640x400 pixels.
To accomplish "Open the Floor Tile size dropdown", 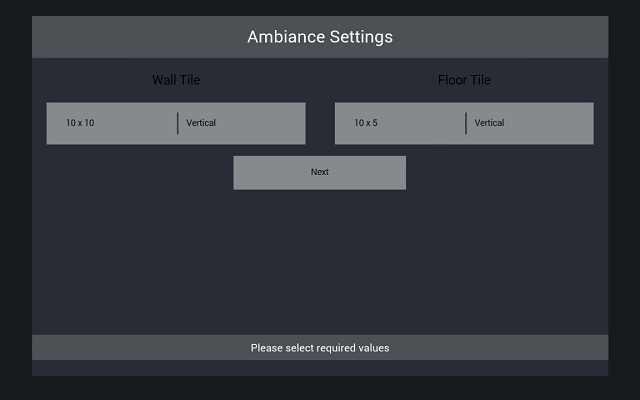I will click(400, 123).
